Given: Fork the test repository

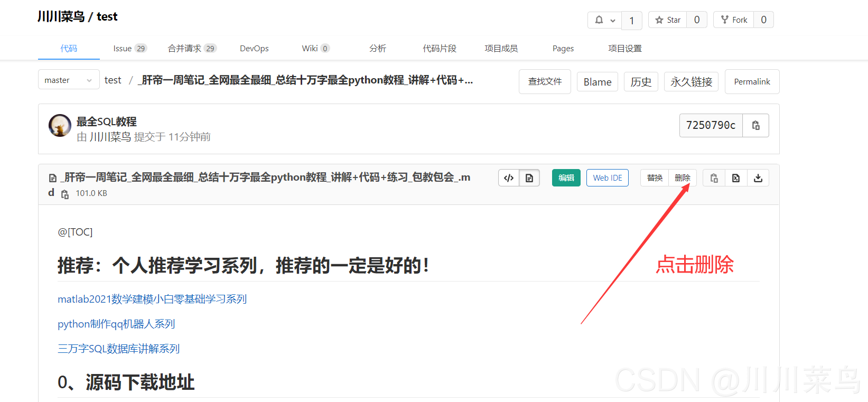Looking at the screenshot, I should (734, 20).
